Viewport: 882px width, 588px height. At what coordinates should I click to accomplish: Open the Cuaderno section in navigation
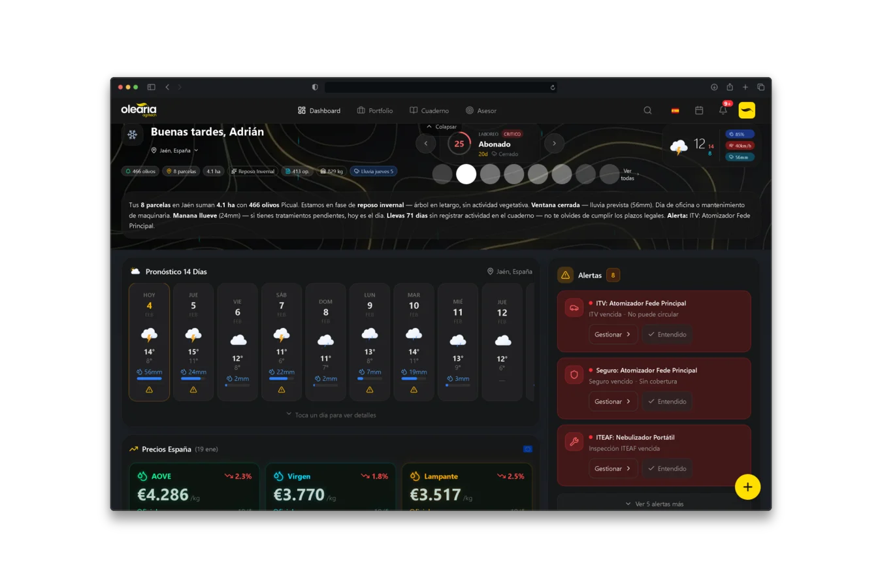tap(429, 110)
